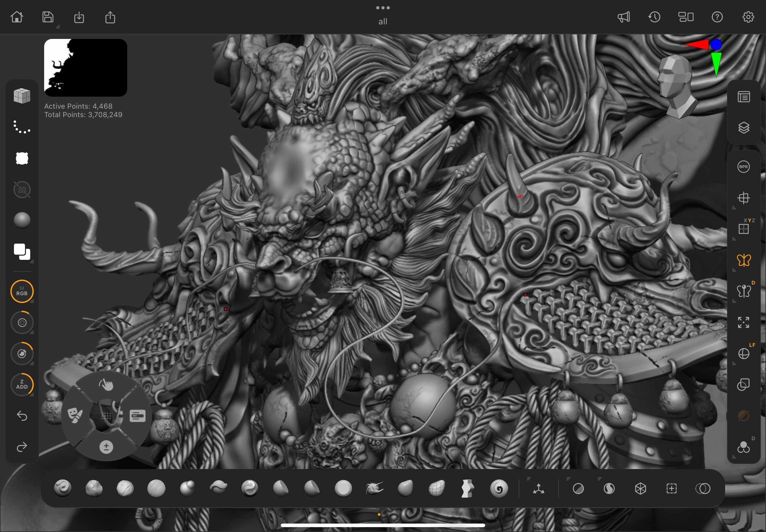Click the BPR render button
Viewport: 766px width, 532px height.
[x=743, y=167]
